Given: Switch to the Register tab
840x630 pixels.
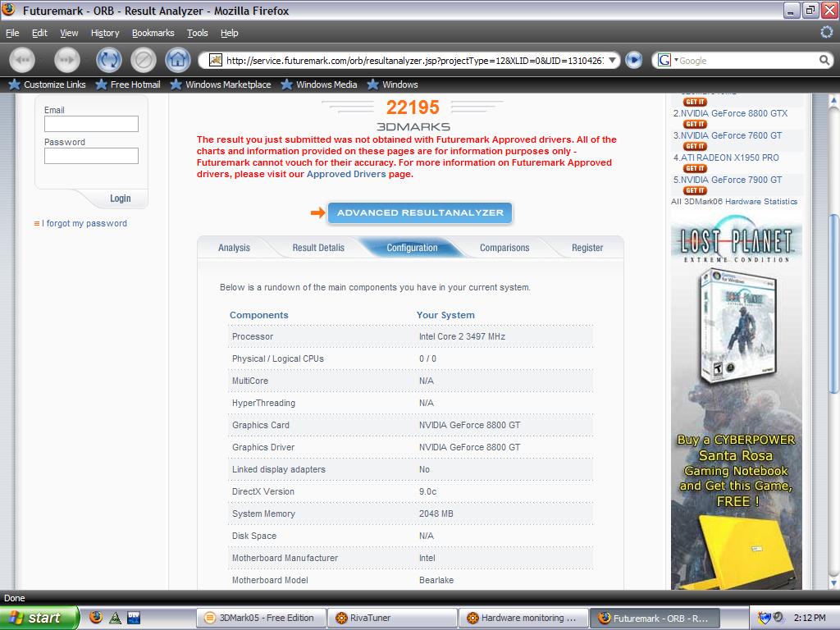Looking at the screenshot, I should [x=587, y=248].
